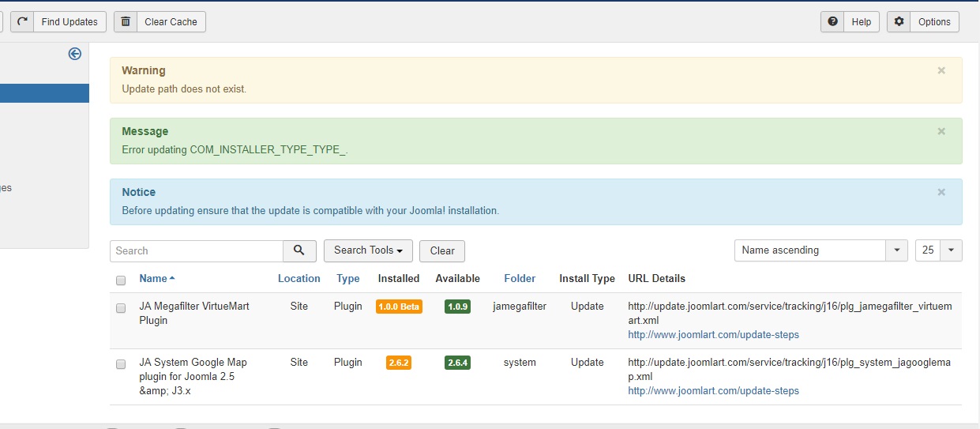Sort the table by Folder column
Image resolution: width=980 pixels, height=429 pixels.
(520, 278)
